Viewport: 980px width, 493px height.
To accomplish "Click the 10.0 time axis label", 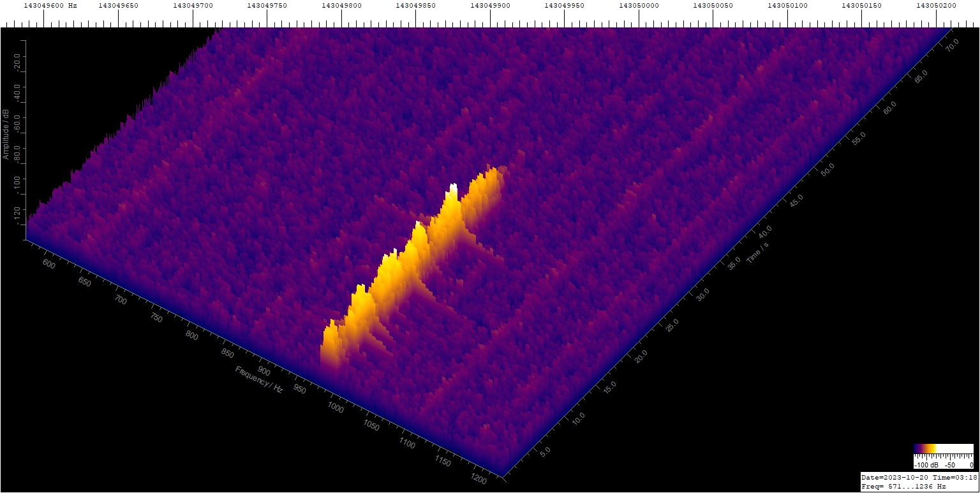I will coord(578,419).
